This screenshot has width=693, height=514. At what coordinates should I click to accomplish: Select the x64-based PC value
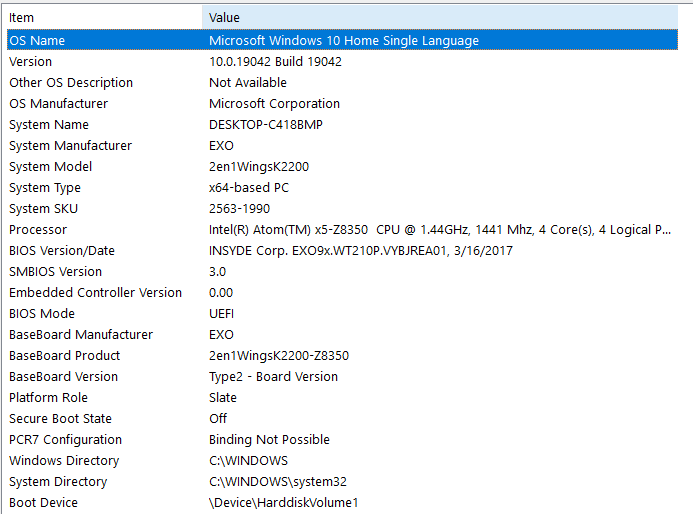coord(249,188)
